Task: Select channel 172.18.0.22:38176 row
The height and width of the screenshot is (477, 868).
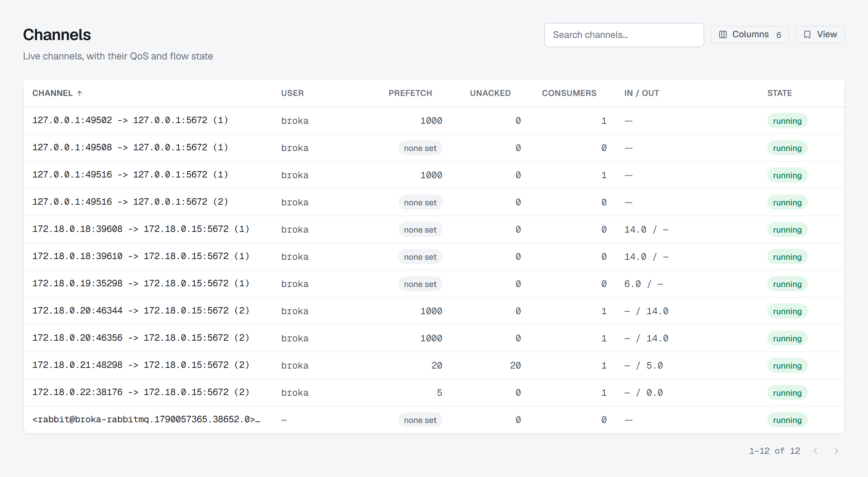Action: pyautogui.click(x=434, y=393)
